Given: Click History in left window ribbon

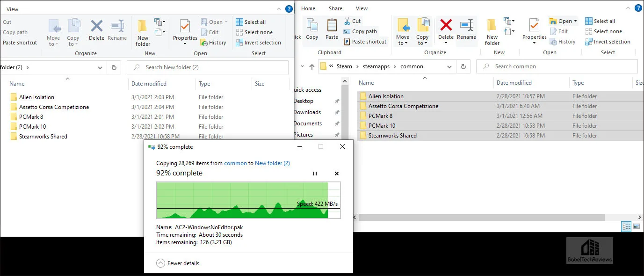Looking at the screenshot, I should click(x=213, y=43).
